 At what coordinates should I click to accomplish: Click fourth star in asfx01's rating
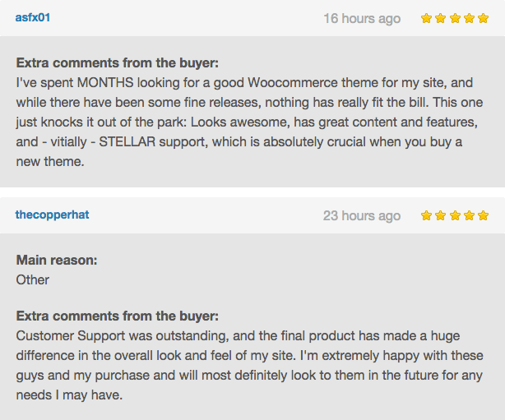click(x=469, y=18)
